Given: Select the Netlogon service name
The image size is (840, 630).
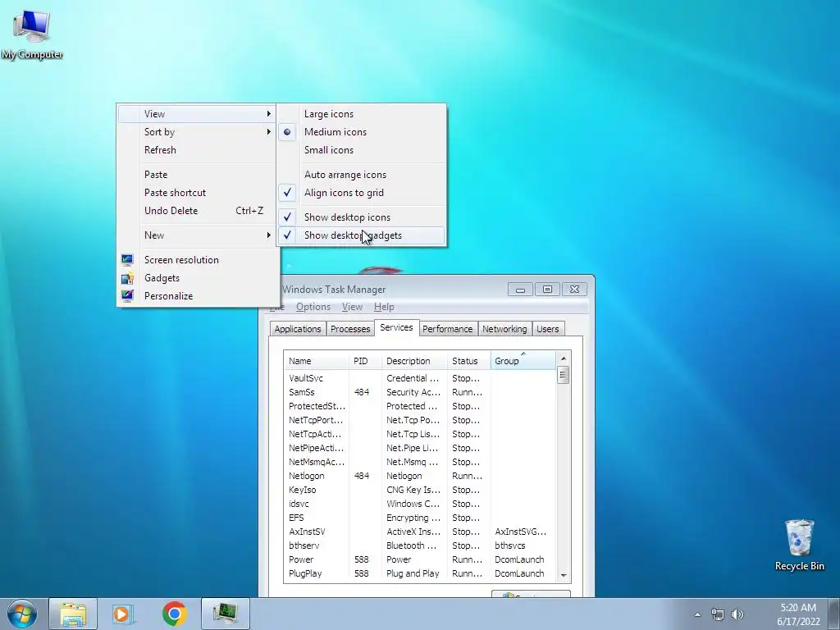Looking at the screenshot, I should click(x=307, y=476).
